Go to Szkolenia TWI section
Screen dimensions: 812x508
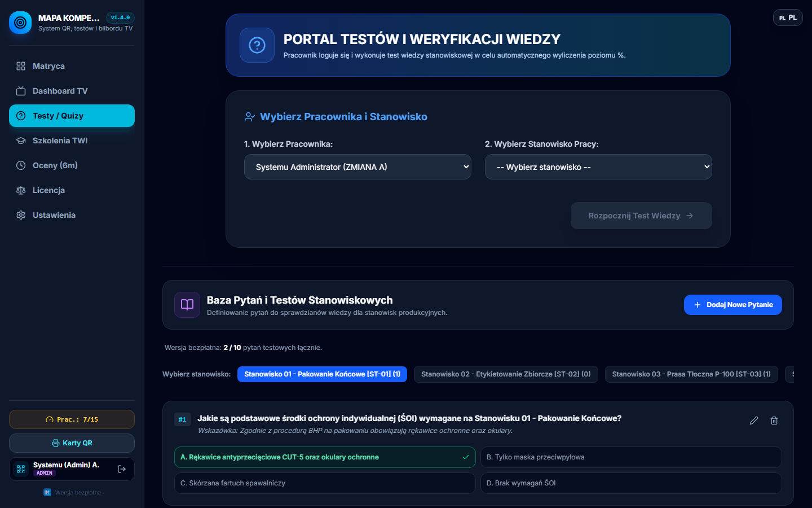click(72, 141)
